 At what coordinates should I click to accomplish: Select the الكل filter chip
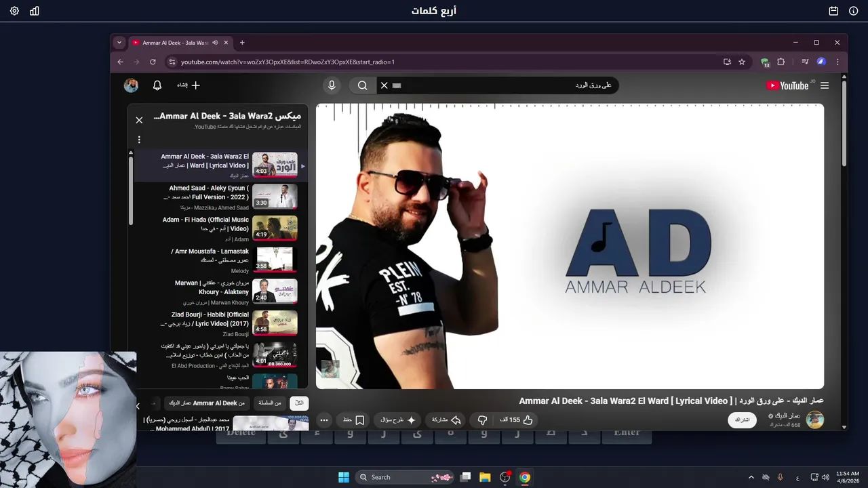pos(299,403)
